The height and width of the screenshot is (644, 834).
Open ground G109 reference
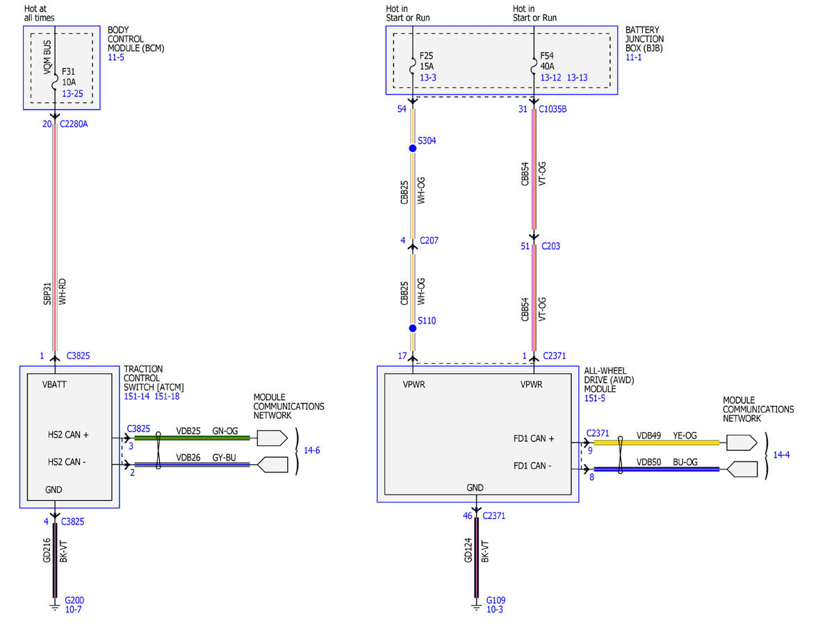496,600
